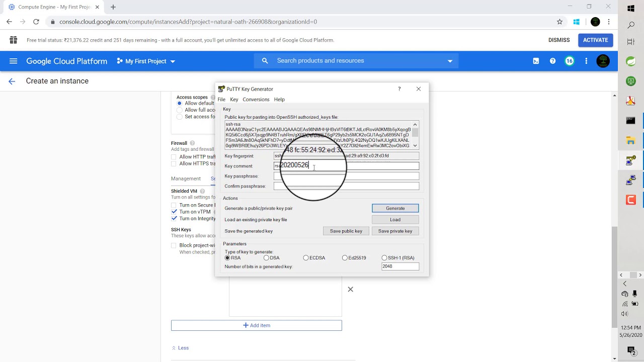This screenshot has width=644, height=362.
Task: Click the PuTTYgen context help question mark
Action: (x=399, y=89)
